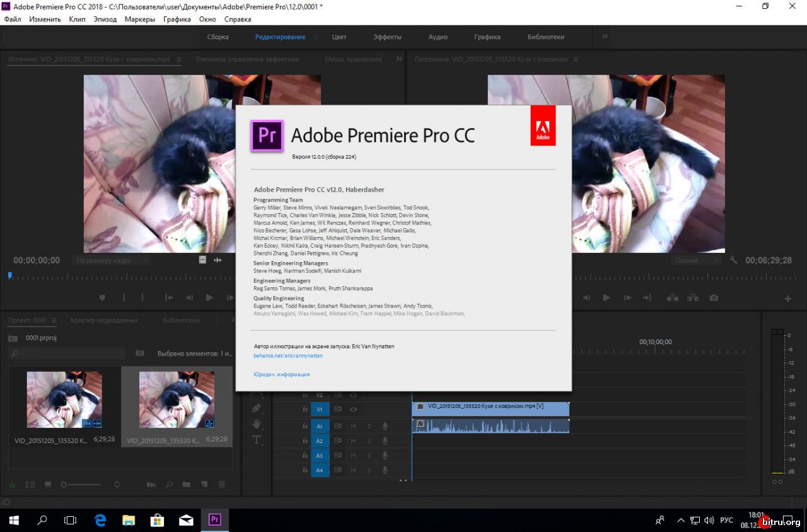
Task: Click the Extract button in Program monitor
Action: point(693,298)
